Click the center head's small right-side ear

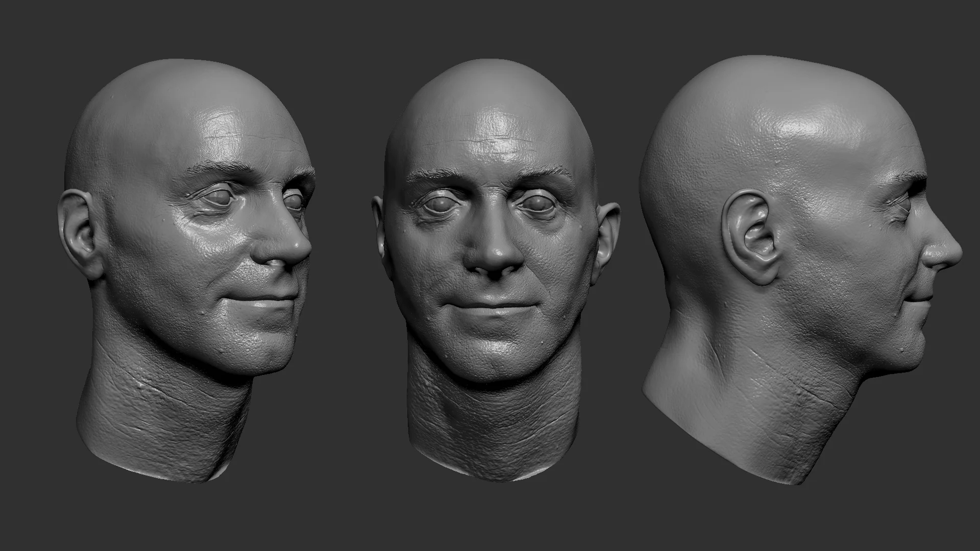tap(608, 237)
